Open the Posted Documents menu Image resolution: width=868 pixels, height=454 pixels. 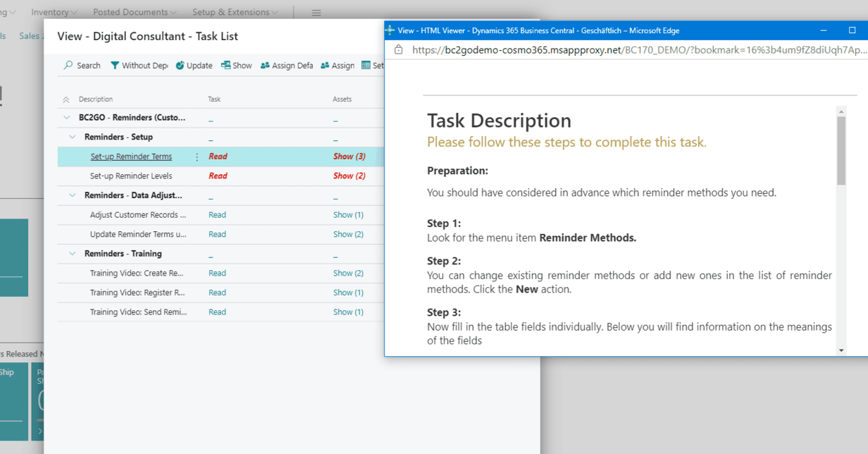[x=134, y=12]
